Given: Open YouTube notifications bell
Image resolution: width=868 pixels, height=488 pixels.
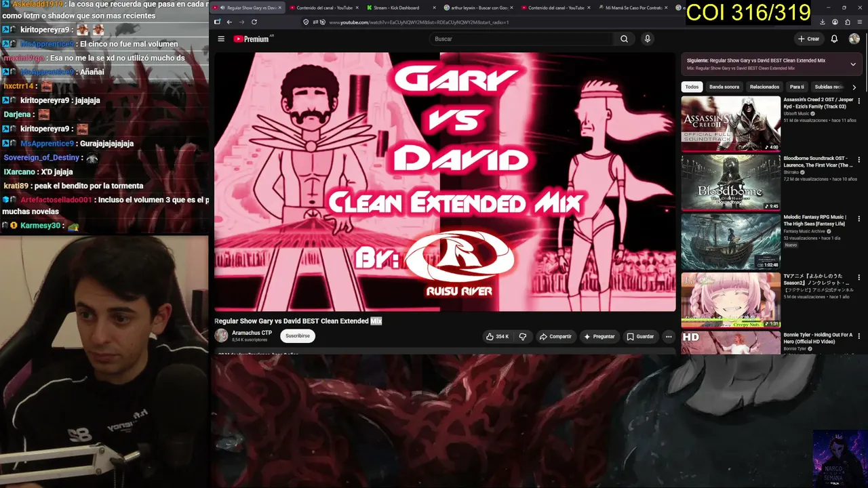Looking at the screenshot, I should tap(834, 39).
